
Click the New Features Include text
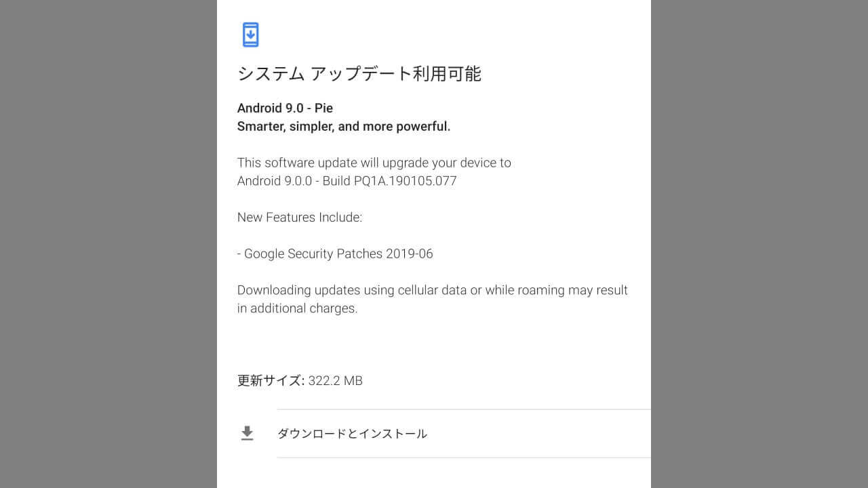pyautogui.click(x=300, y=217)
